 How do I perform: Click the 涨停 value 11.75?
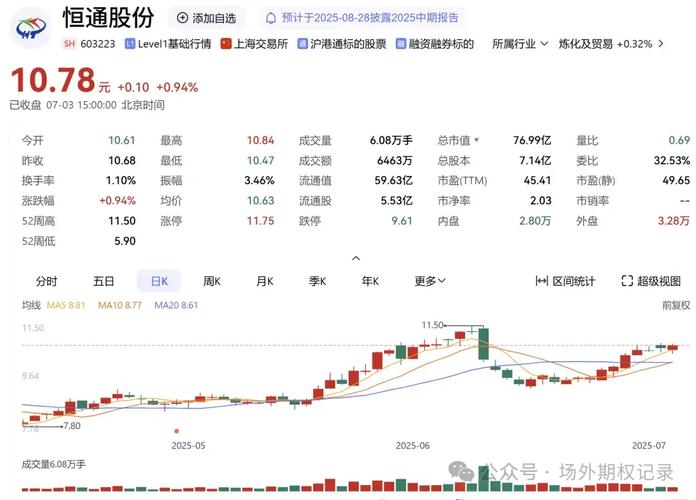point(261,221)
